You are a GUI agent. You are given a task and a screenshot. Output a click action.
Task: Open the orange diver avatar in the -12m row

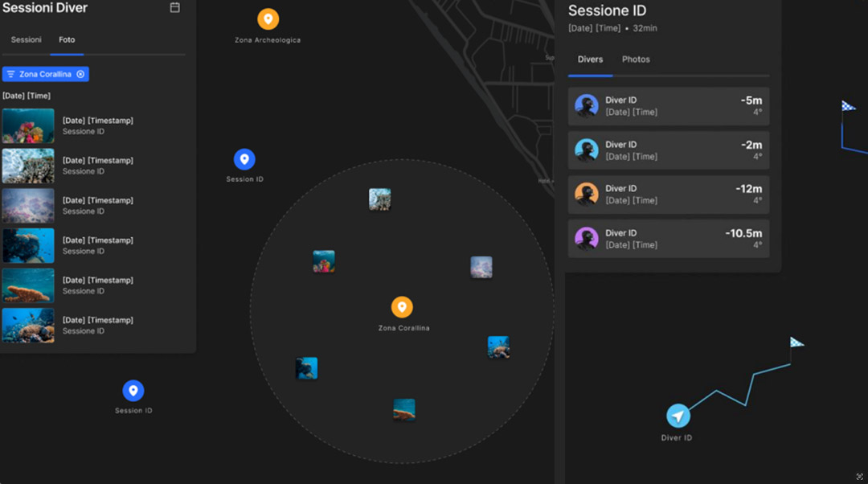point(586,194)
